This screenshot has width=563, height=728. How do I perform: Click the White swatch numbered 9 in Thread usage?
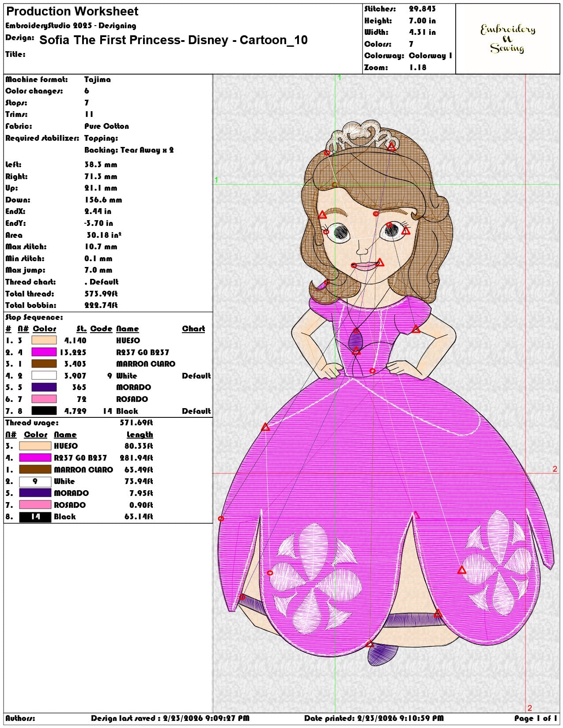coord(35,481)
